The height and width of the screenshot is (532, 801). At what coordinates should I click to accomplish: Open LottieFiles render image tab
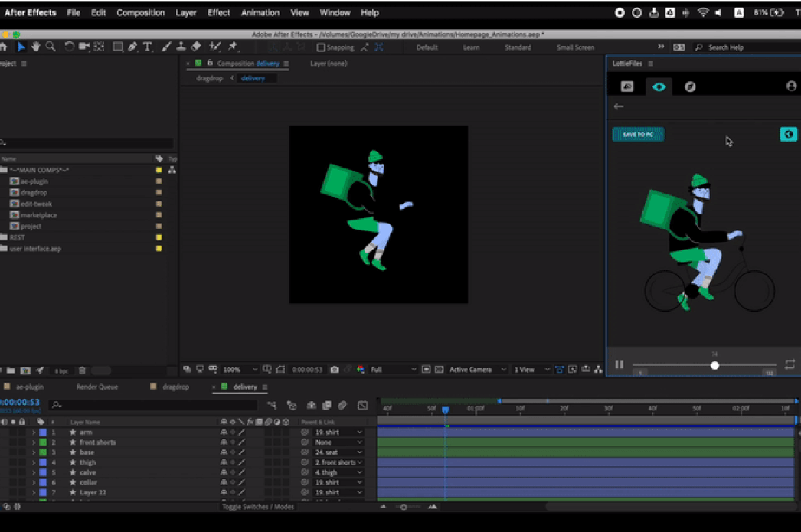pyautogui.click(x=627, y=86)
